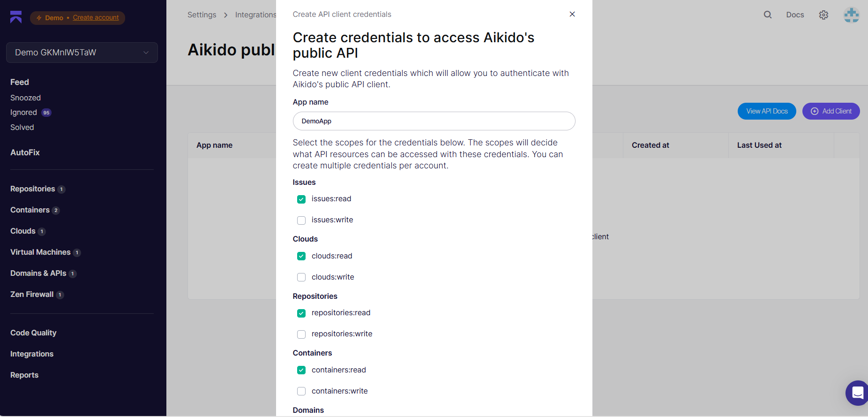Click the Created at column header
Image resolution: width=868 pixels, height=417 pixels.
pyautogui.click(x=651, y=145)
